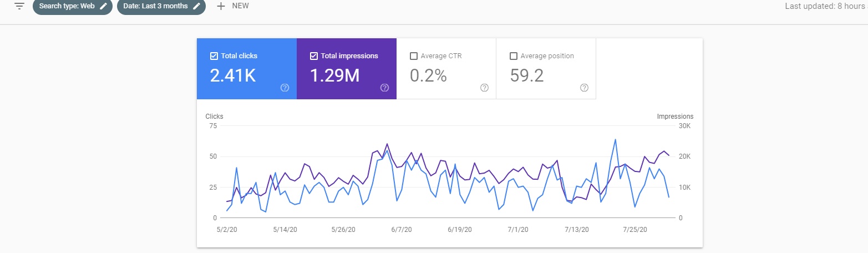Viewport: 868px width, 253px height.
Task: Enable the Average CTR checkbox
Action: [x=413, y=56]
